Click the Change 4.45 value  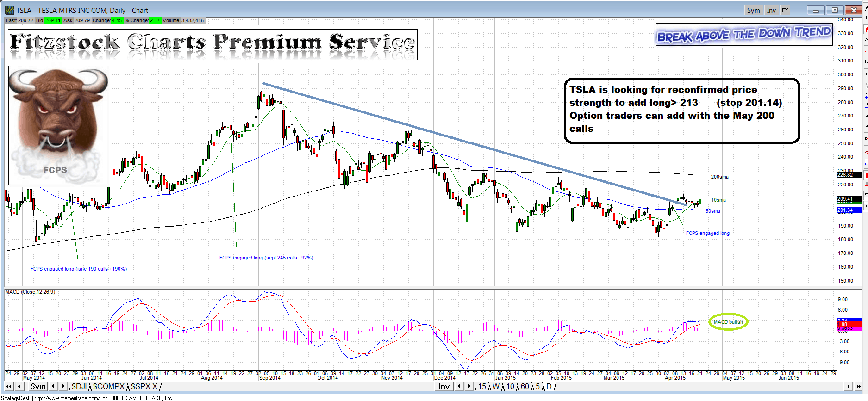click(x=117, y=20)
